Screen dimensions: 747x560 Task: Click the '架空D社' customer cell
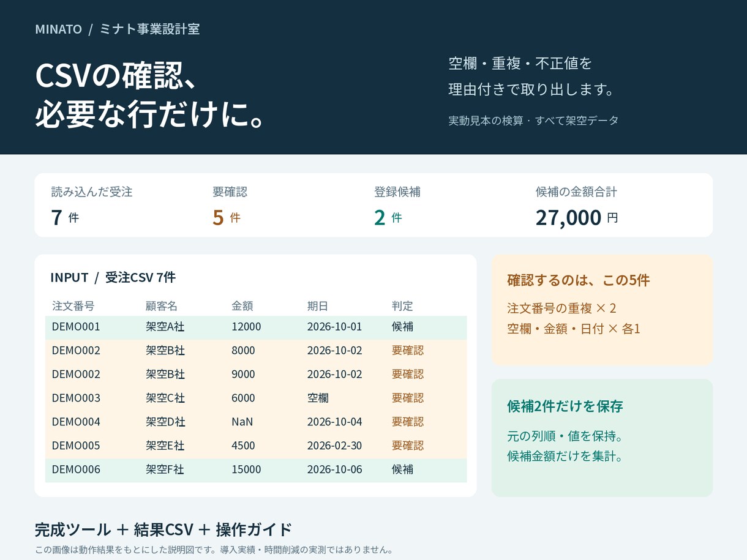tap(165, 422)
